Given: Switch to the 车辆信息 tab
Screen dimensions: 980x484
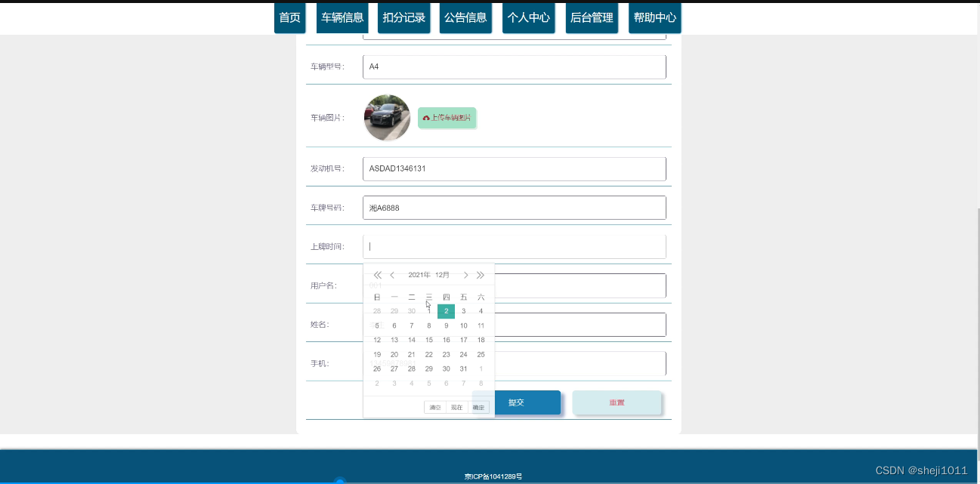Looking at the screenshot, I should [x=342, y=18].
